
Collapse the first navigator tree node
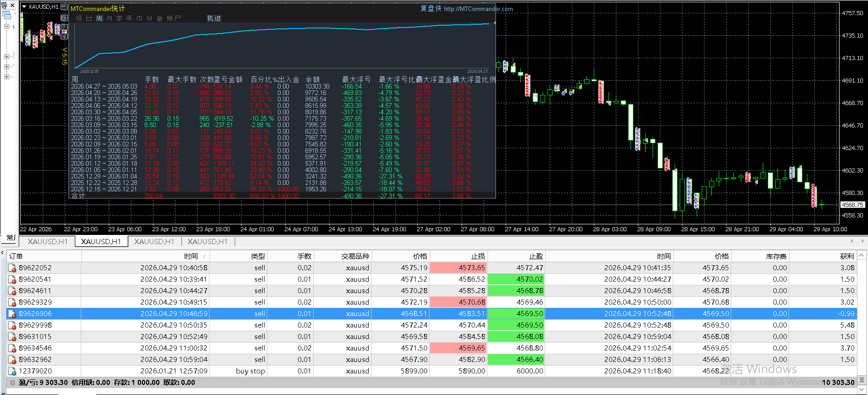(6, 27)
